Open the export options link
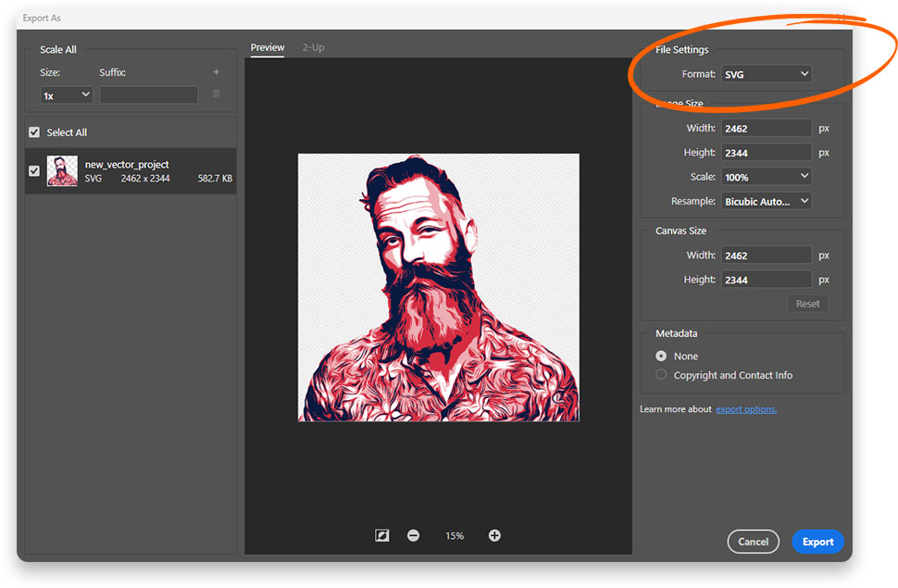 (x=746, y=407)
